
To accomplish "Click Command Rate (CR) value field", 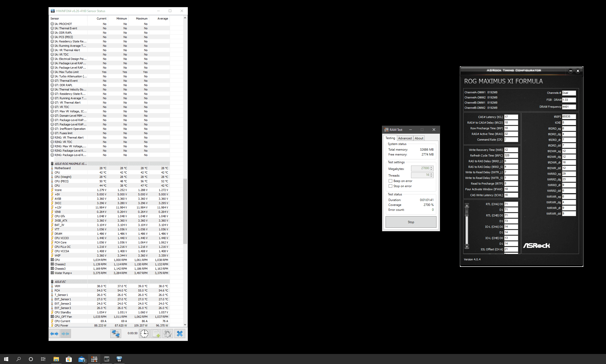I will tap(511, 140).
